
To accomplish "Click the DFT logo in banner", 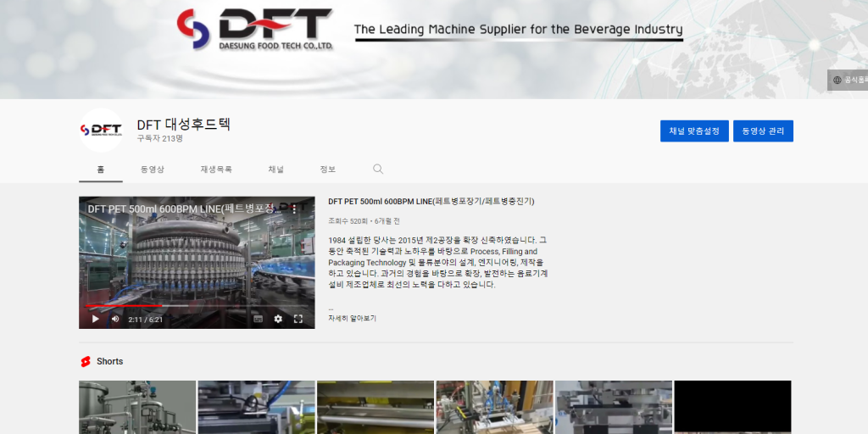I will tap(255, 30).
